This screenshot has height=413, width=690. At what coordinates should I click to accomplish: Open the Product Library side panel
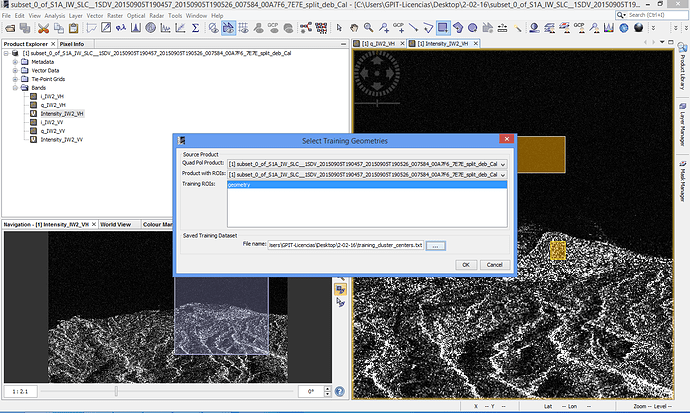point(682,68)
